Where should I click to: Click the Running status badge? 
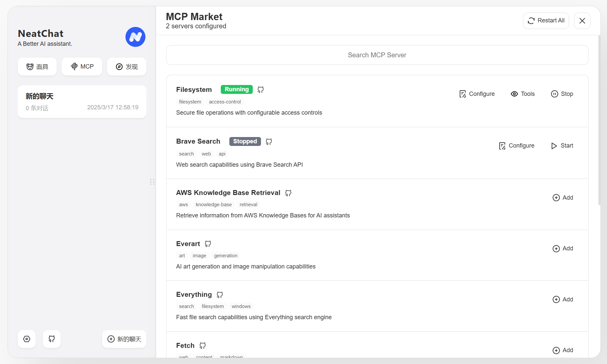[237, 89]
